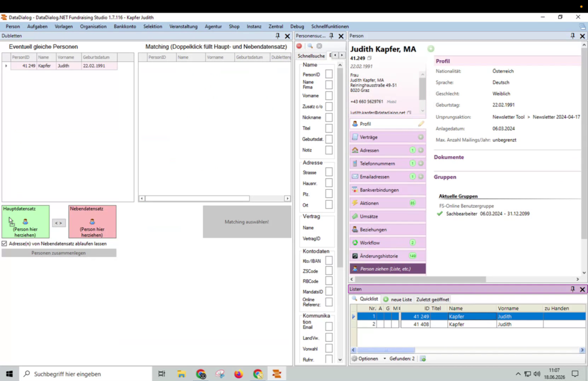The height and width of the screenshot is (381, 588).
Task: Open the Umsätze section
Action: (x=388, y=216)
